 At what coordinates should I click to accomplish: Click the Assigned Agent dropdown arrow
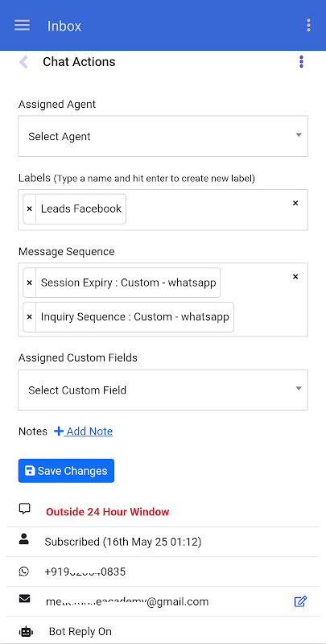click(299, 135)
